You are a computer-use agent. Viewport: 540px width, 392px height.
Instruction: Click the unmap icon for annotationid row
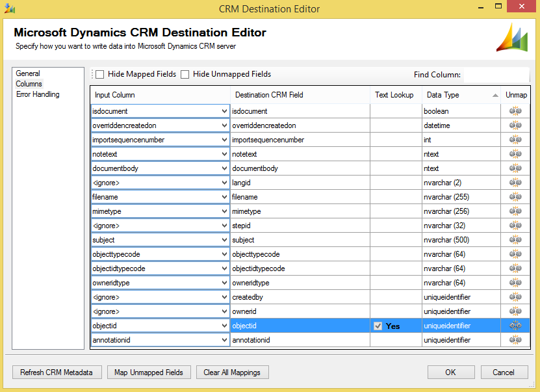tap(515, 340)
